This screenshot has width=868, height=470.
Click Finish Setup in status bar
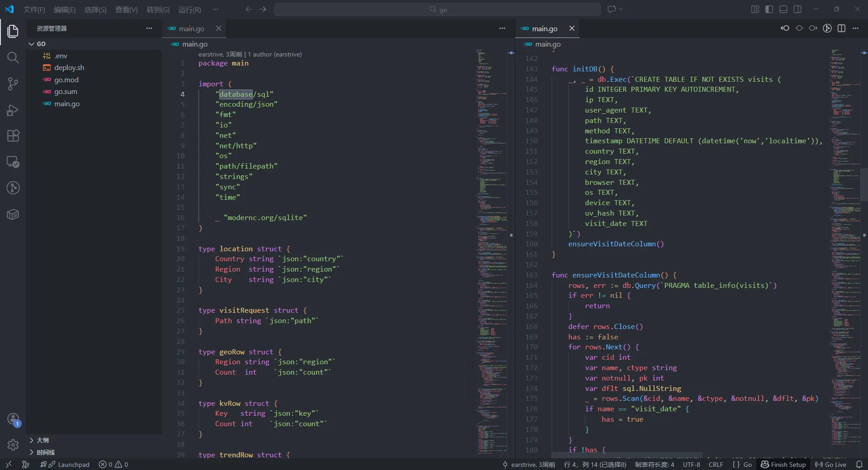[783, 465]
